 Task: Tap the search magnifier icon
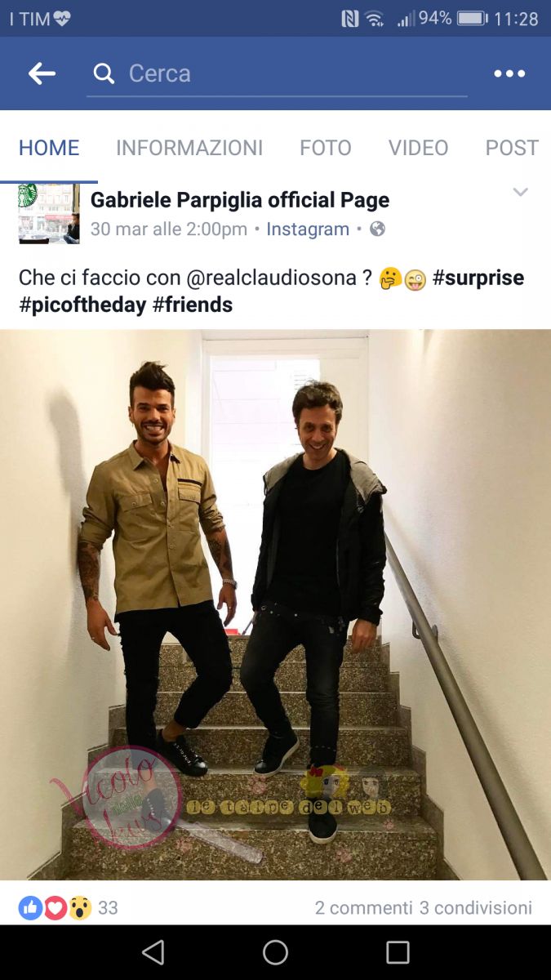pyautogui.click(x=104, y=73)
